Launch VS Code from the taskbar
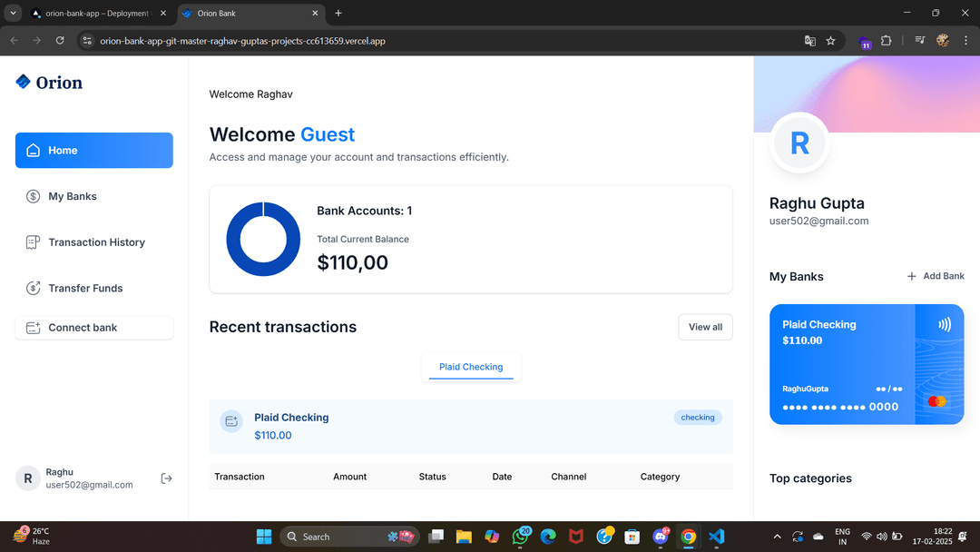 (717, 537)
